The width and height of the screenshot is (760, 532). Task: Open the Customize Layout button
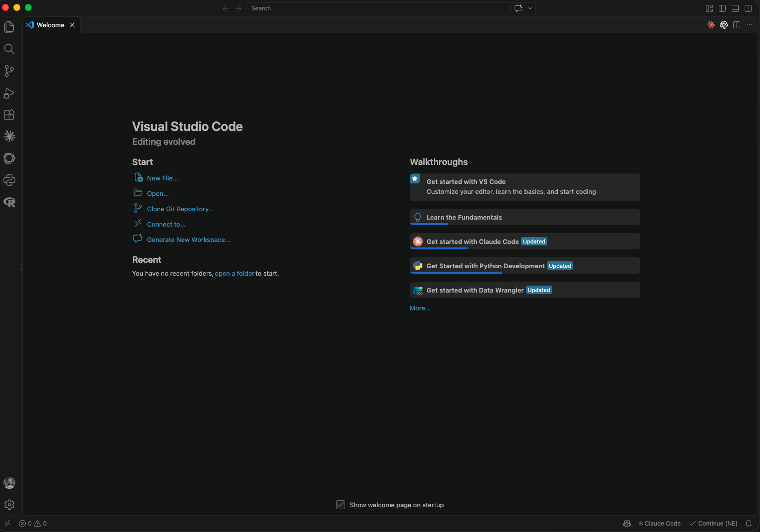point(709,8)
